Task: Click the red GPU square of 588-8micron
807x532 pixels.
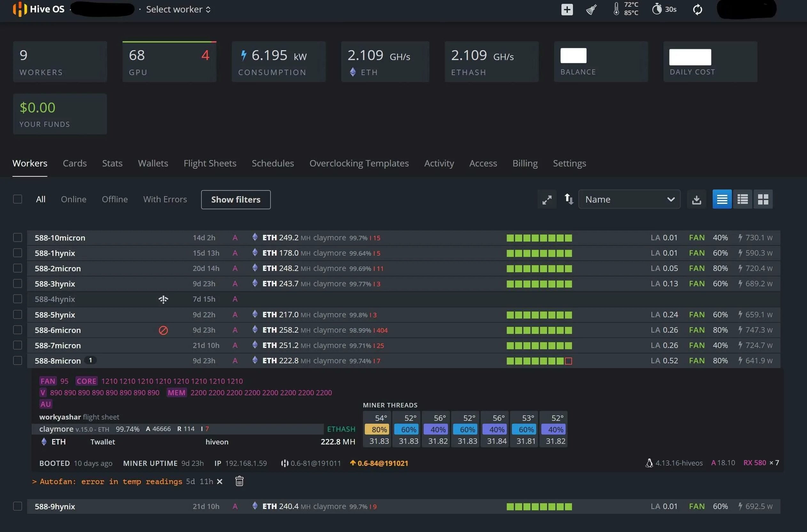Action: pyautogui.click(x=568, y=361)
